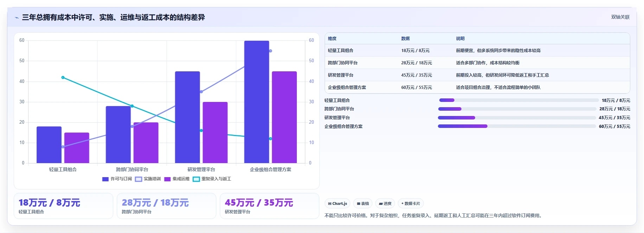Viewport: 644px width, 233px height.
Task: Click the 企业级组合管理方案 x-axis label
Action: coord(270,169)
